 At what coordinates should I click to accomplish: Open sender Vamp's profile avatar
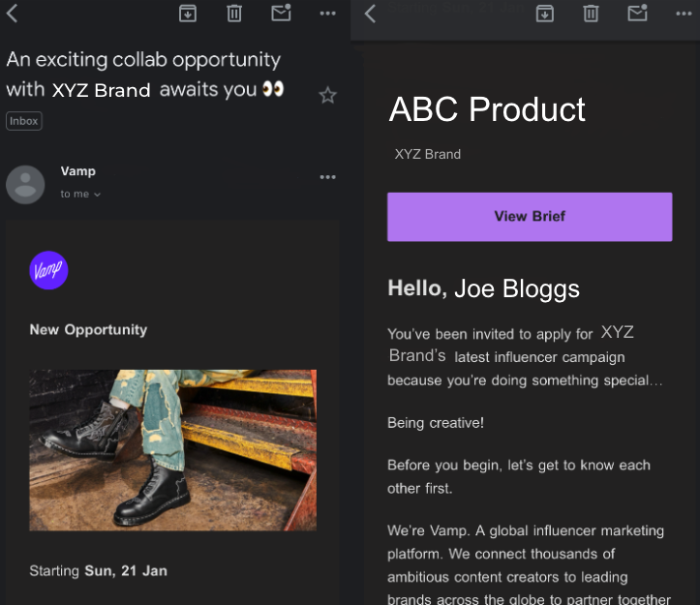(25, 185)
